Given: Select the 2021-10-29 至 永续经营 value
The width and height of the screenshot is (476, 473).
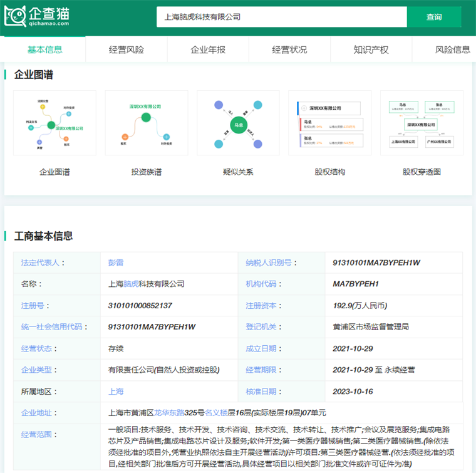Looking at the screenshot, I should (374, 370).
